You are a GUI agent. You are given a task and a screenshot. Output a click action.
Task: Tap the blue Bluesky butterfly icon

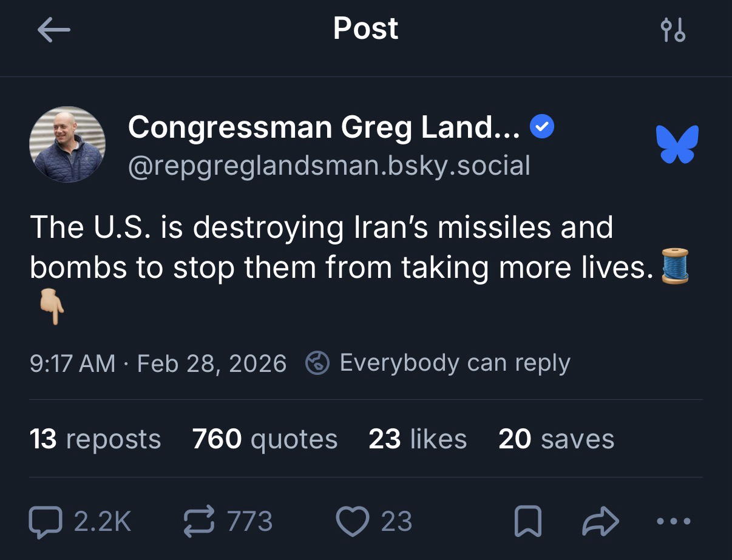tap(677, 144)
